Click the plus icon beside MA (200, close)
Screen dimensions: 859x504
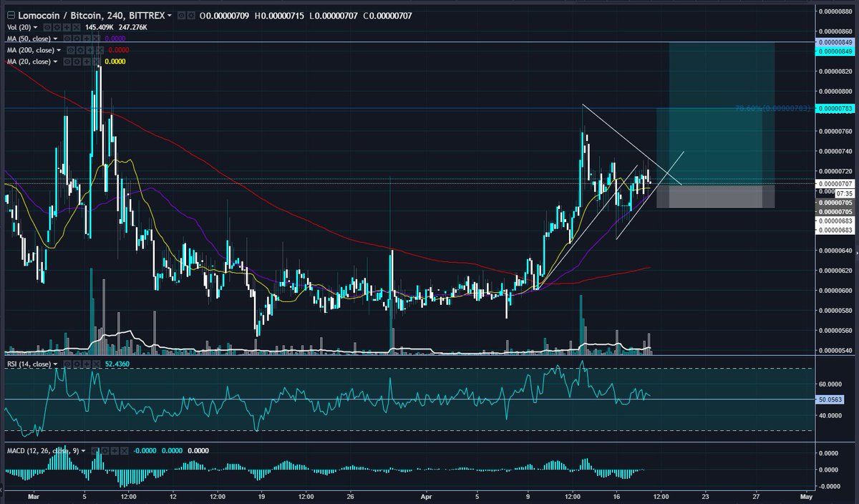pos(89,50)
